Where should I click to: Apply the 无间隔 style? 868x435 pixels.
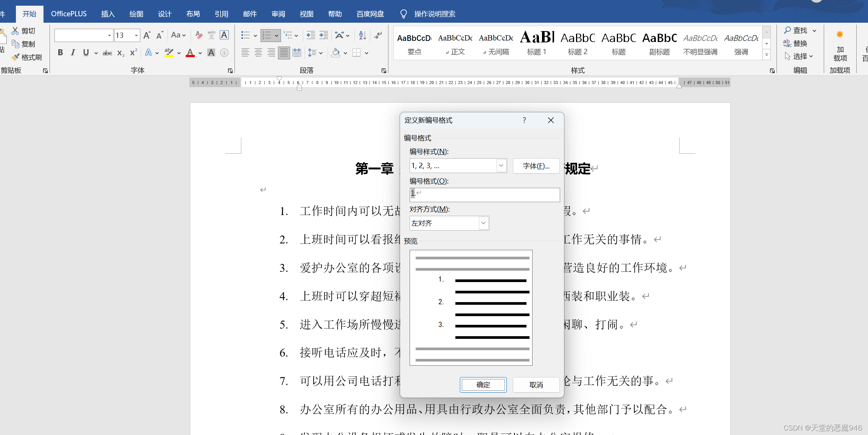click(x=496, y=43)
